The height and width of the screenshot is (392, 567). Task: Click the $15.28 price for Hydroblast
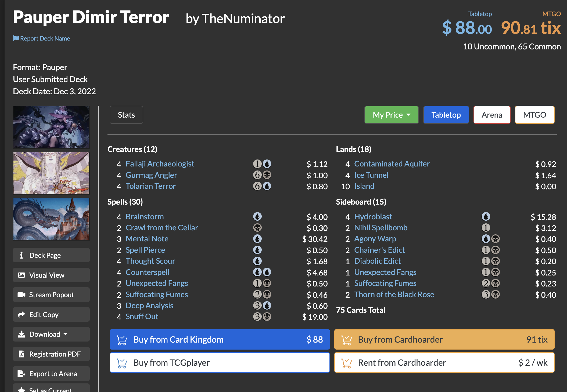(543, 217)
